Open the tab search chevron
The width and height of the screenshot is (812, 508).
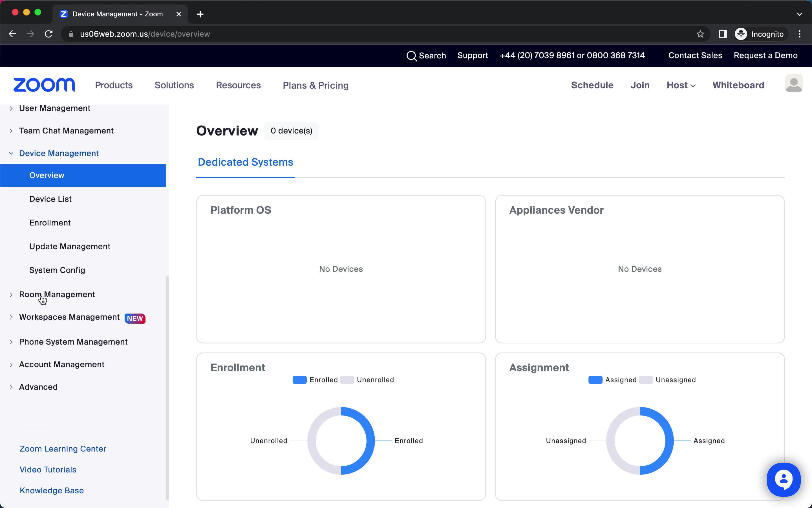click(800, 14)
